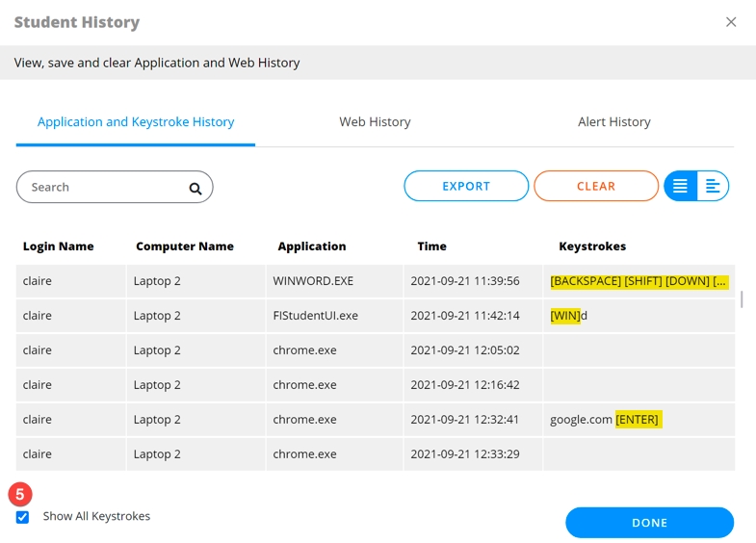Close the Student History dialog
The width and height of the screenshot is (756, 543).
[x=731, y=22]
